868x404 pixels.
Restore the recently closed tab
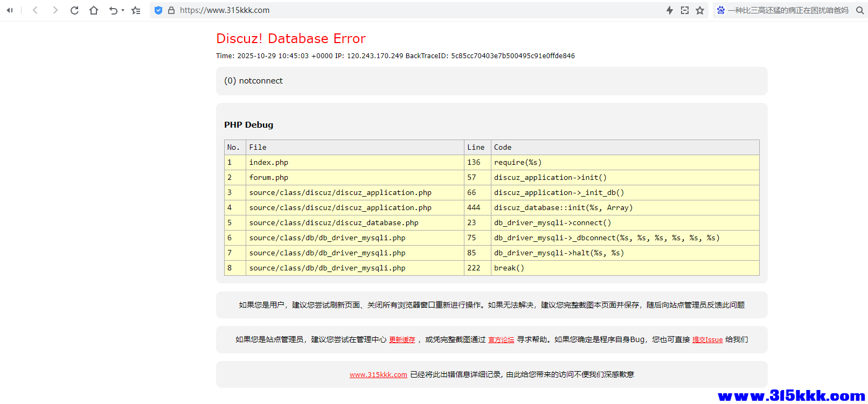click(113, 10)
